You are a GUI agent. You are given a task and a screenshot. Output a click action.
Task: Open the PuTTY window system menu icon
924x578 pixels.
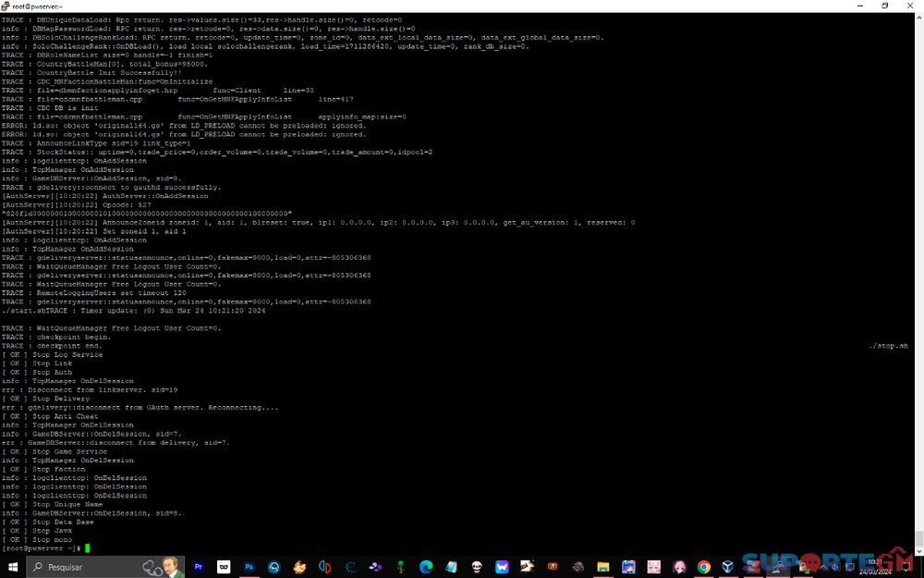point(6,6)
